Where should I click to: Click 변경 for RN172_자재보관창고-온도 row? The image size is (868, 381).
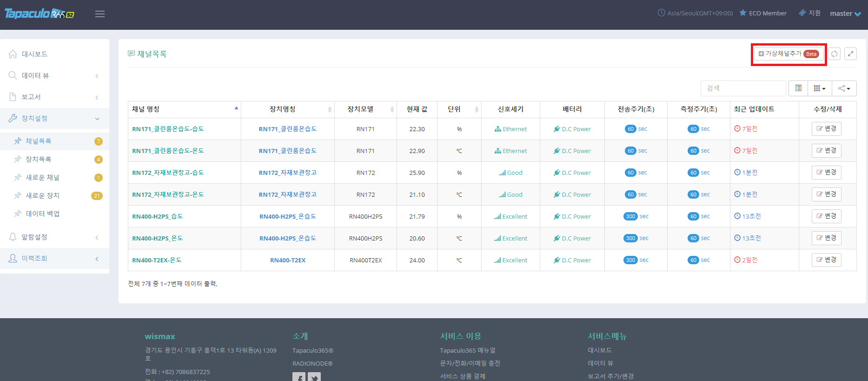click(826, 194)
